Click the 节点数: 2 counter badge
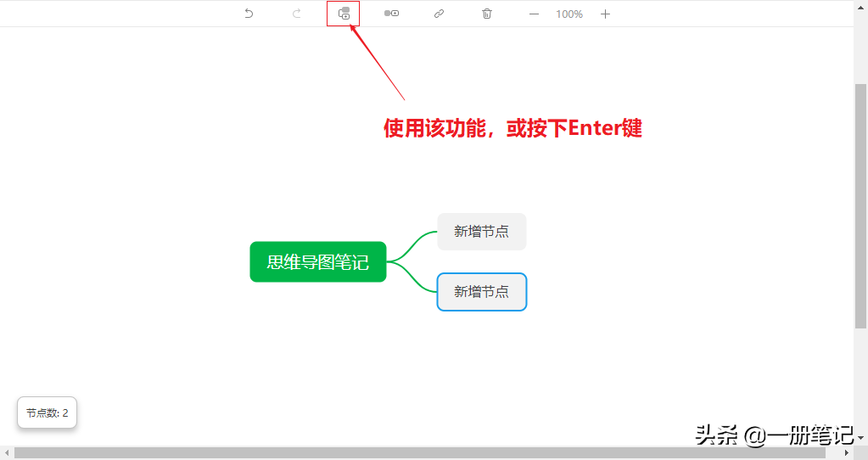The image size is (868, 460). pyautogui.click(x=47, y=412)
